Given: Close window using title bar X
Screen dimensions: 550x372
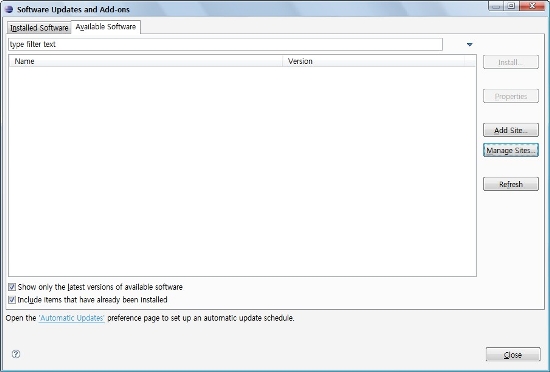Looking at the screenshot, I should [x=532, y=6].
